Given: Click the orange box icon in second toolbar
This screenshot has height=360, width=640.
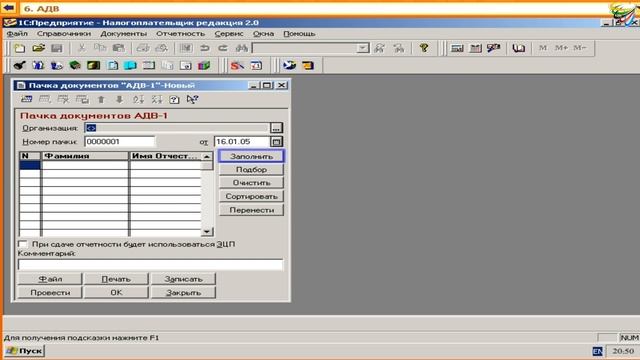Looking at the screenshot, I should (308, 65).
